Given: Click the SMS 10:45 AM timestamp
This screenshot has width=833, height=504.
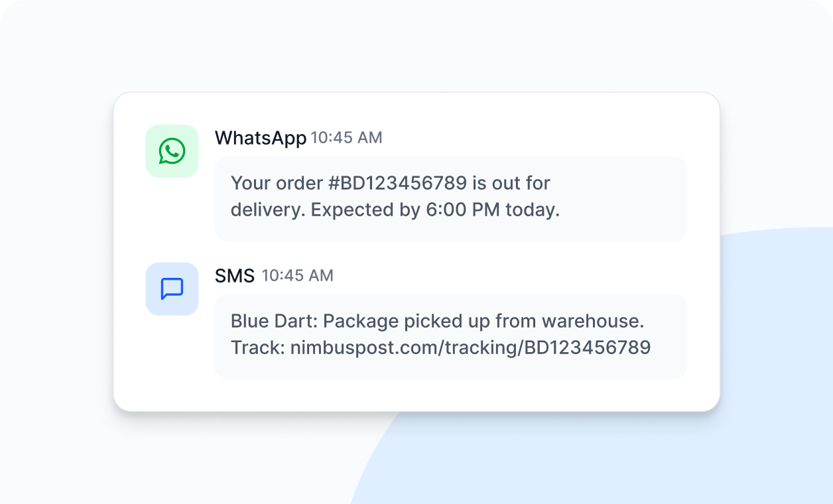Looking at the screenshot, I should (297, 276).
